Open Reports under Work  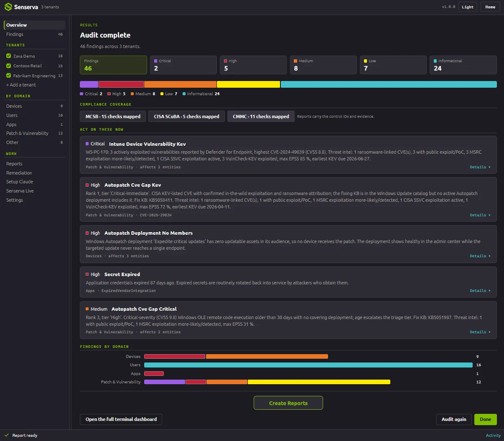point(35,164)
